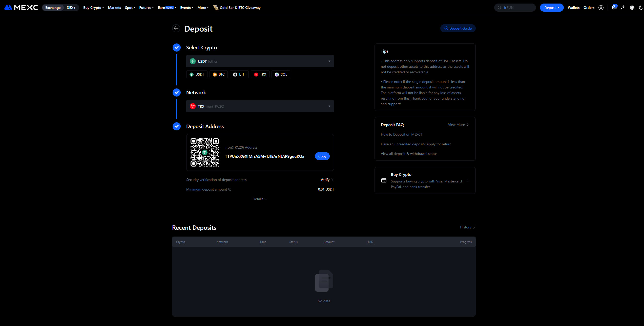Image resolution: width=644 pixels, height=326 pixels.
Task: Click the Deposit Guide play icon
Action: pyautogui.click(x=446, y=28)
